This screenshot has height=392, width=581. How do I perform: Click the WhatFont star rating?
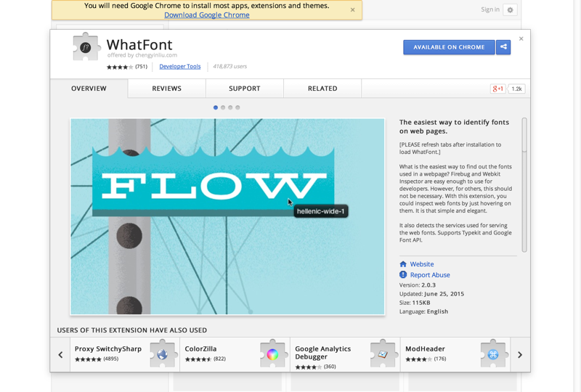(120, 67)
